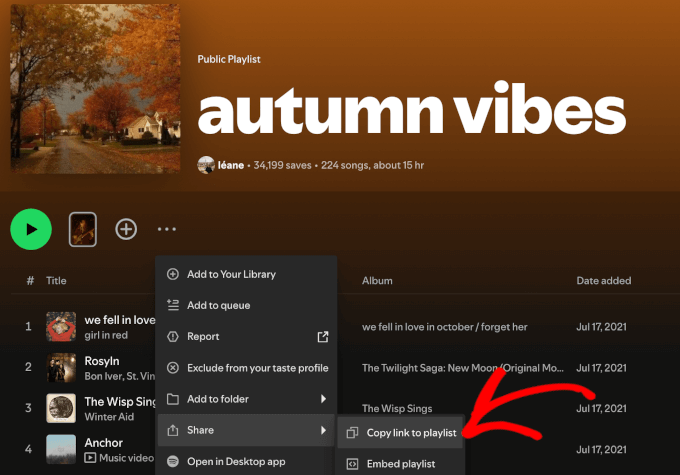
Task: Select Embed playlist option
Action: point(401,464)
